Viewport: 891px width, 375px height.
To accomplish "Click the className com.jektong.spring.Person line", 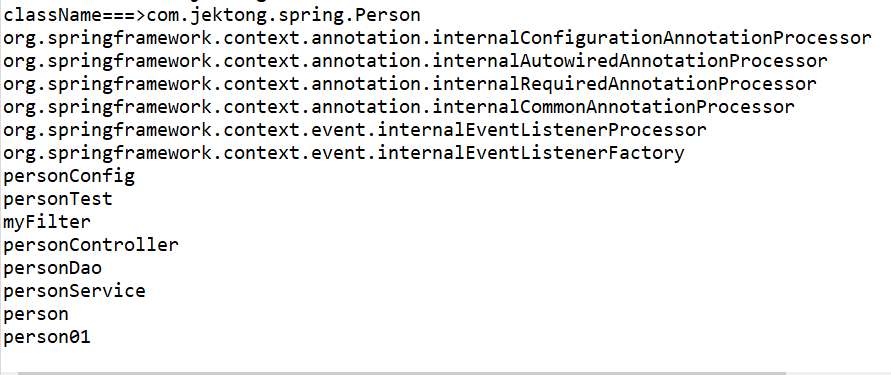I will point(212,15).
